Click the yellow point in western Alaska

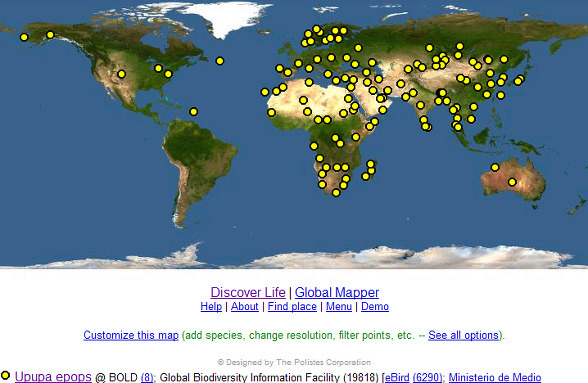tap(24, 37)
